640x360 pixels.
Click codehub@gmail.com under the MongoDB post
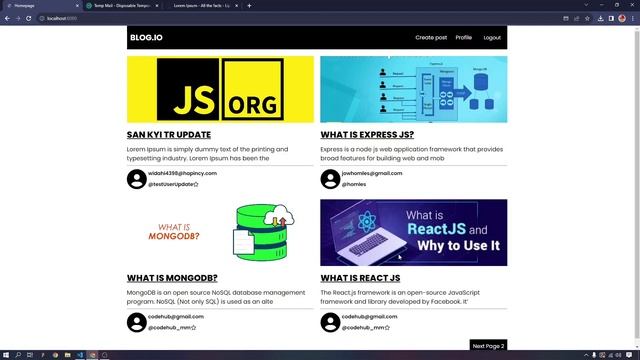176,316
